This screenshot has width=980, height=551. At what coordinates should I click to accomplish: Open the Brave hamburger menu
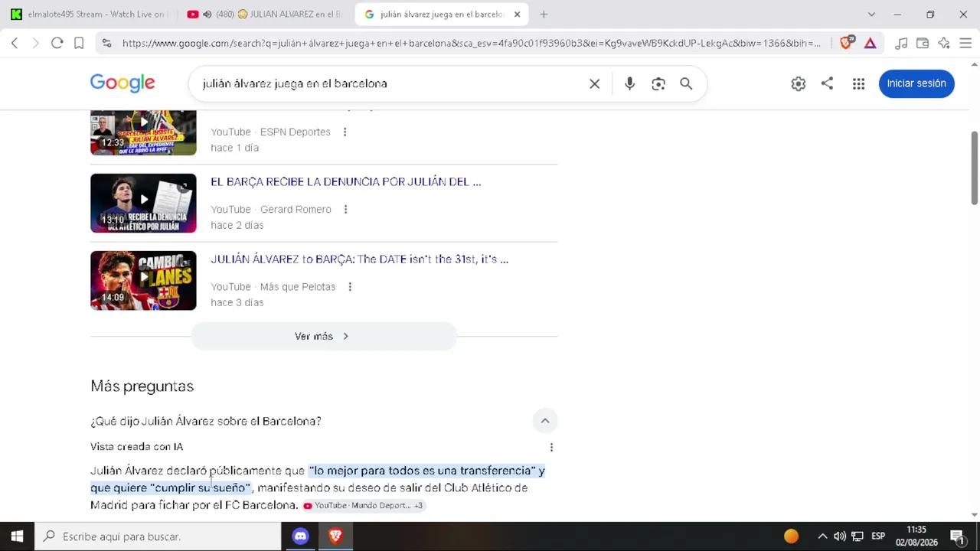click(x=965, y=44)
